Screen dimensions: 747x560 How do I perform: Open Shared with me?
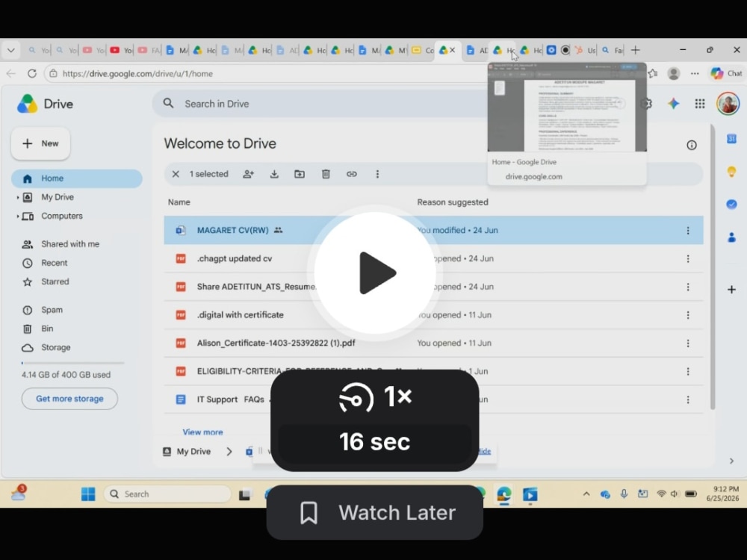click(70, 244)
